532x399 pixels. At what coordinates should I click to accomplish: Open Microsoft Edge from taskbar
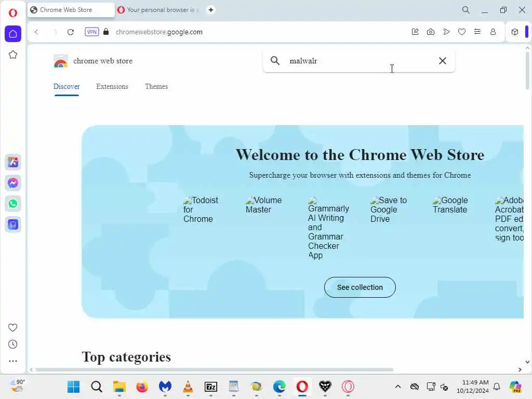click(279, 387)
